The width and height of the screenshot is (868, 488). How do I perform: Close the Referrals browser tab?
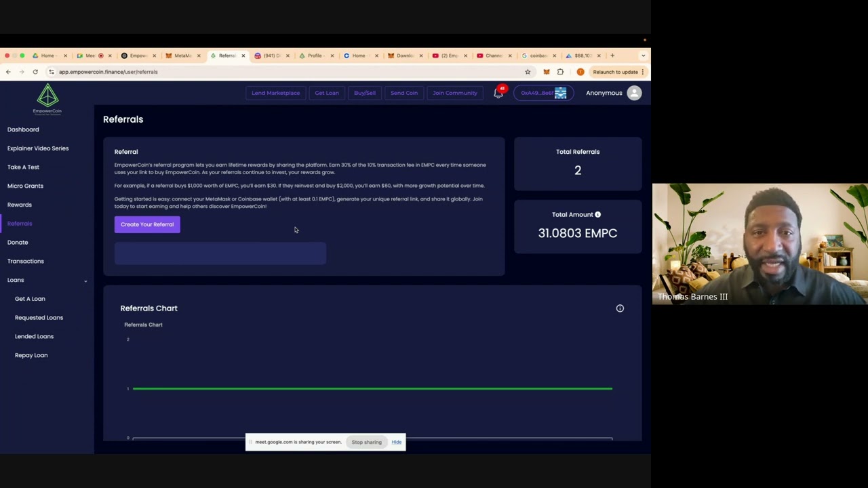tap(243, 56)
